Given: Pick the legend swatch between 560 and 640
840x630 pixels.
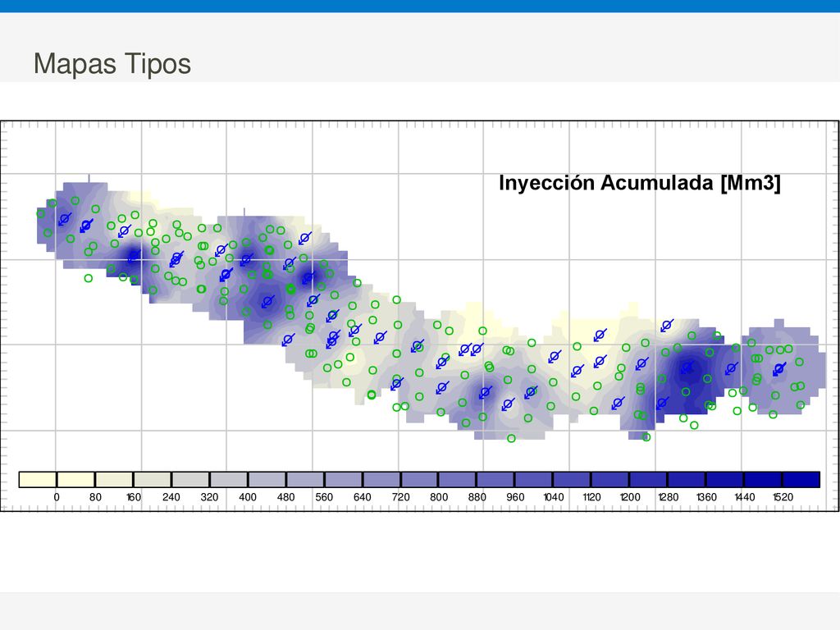Looking at the screenshot, I should pos(344,479).
